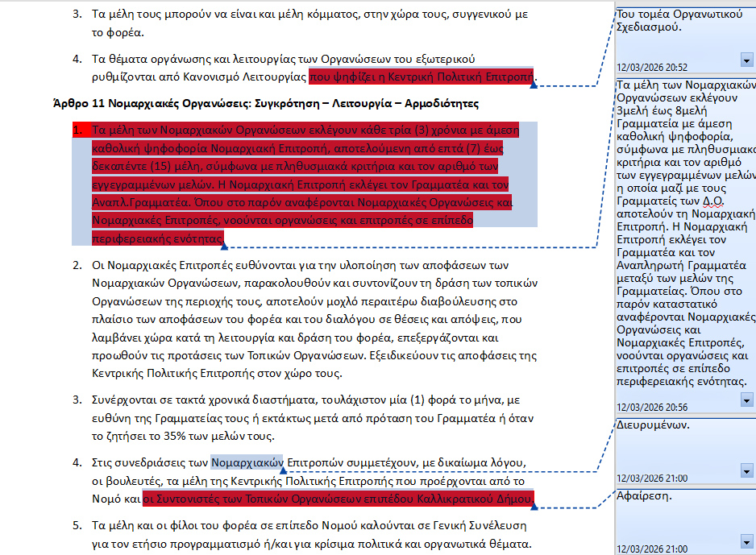Open dropdown arrow on the 20:52 comment
Image resolution: width=756 pixels, height=555 pixels.
746,61
